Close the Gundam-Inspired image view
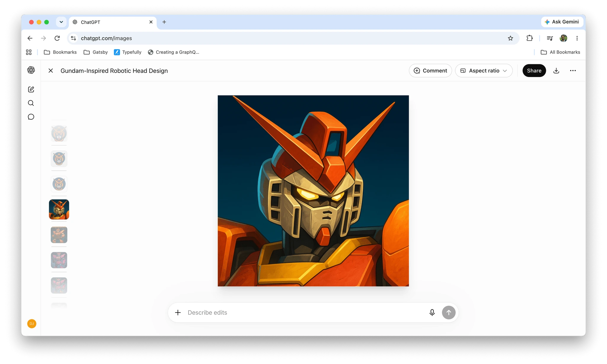Viewport: 607px width, 364px height. pyautogui.click(x=51, y=71)
